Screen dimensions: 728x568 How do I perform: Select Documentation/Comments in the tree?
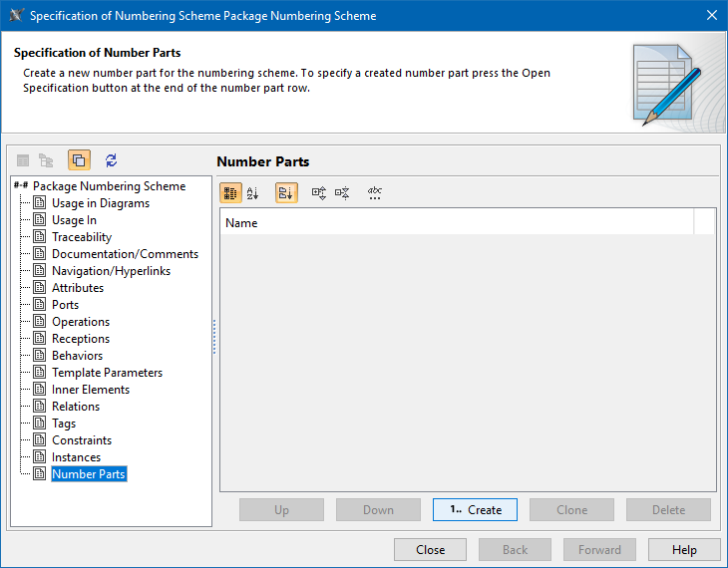coord(125,254)
